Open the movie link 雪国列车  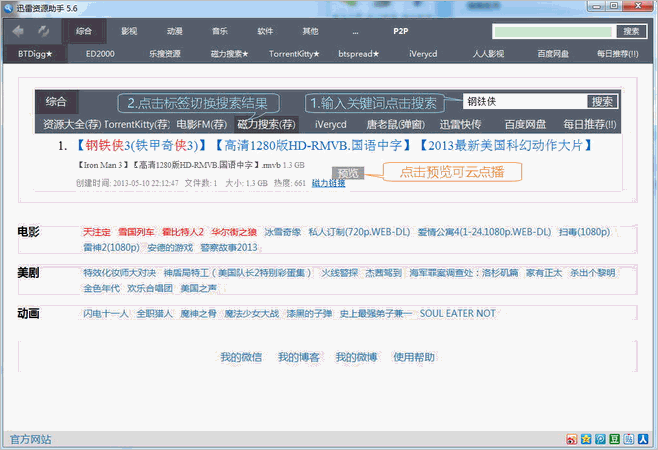click(136, 232)
